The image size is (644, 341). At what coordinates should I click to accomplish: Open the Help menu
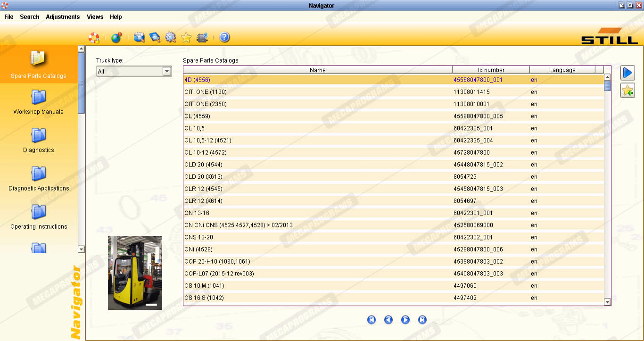click(116, 17)
